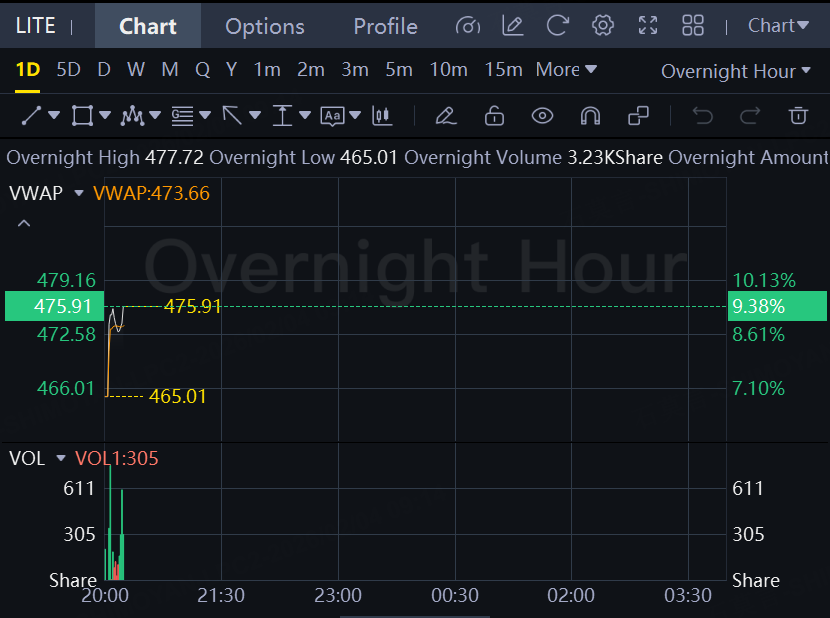
Task: Select the Q quarterly timeframe
Action: 202,69
